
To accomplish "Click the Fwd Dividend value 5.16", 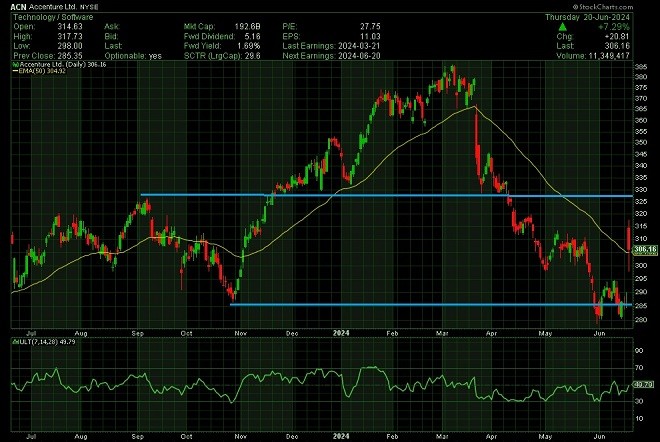I will pyautogui.click(x=252, y=37).
